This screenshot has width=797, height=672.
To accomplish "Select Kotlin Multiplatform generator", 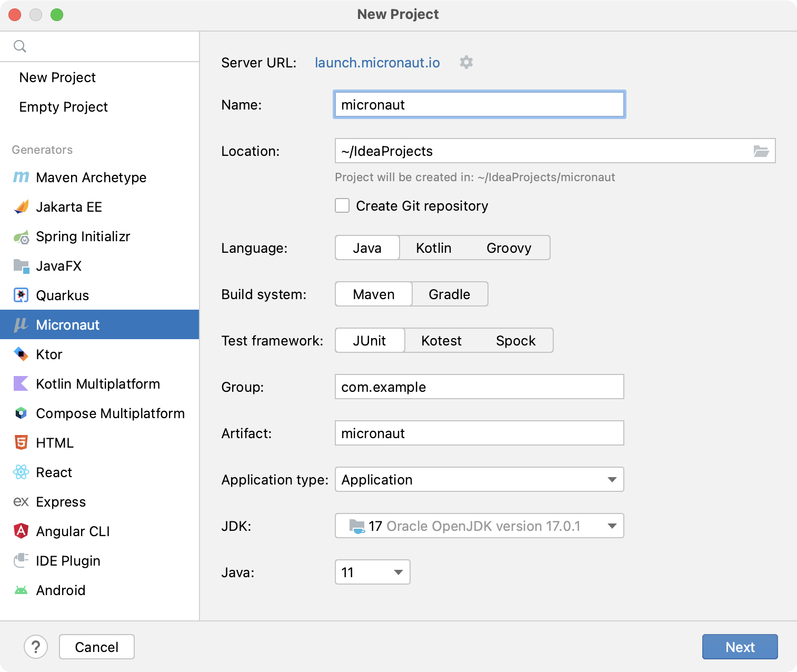I will (99, 384).
